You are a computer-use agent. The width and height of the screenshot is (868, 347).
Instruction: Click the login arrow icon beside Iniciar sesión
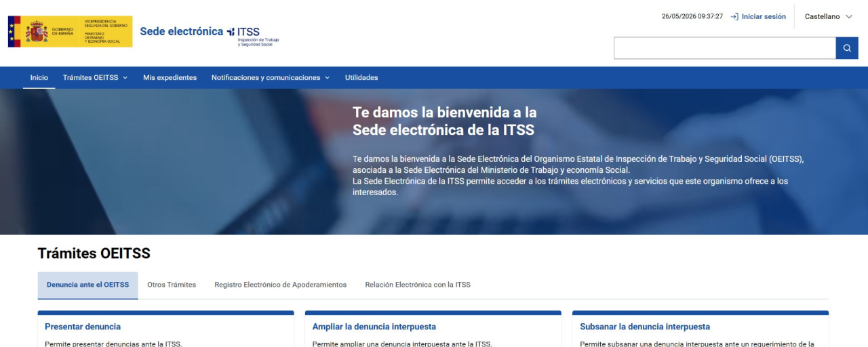734,16
